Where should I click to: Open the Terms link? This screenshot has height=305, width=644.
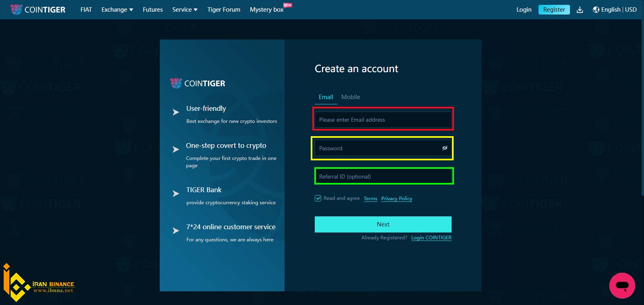click(x=370, y=199)
